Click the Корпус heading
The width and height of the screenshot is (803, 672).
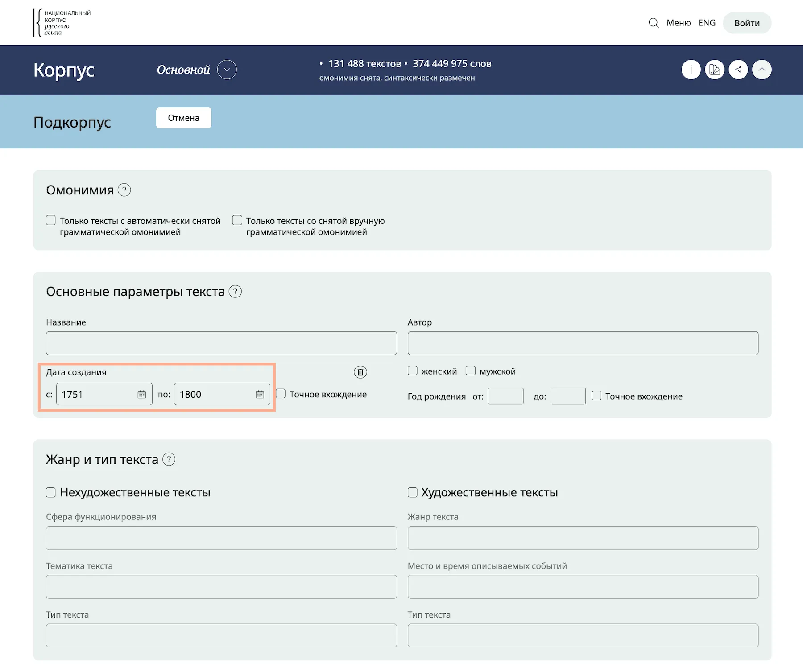pyautogui.click(x=64, y=70)
